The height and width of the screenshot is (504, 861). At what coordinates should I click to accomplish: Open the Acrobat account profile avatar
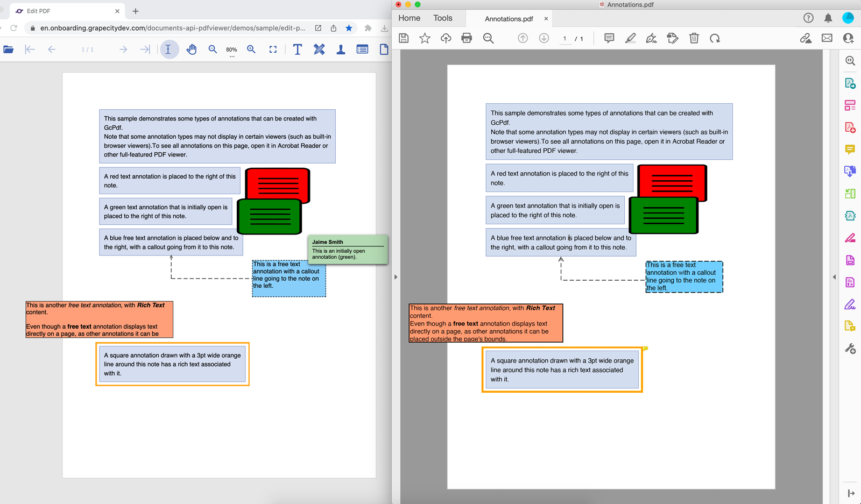click(x=848, y=18)
